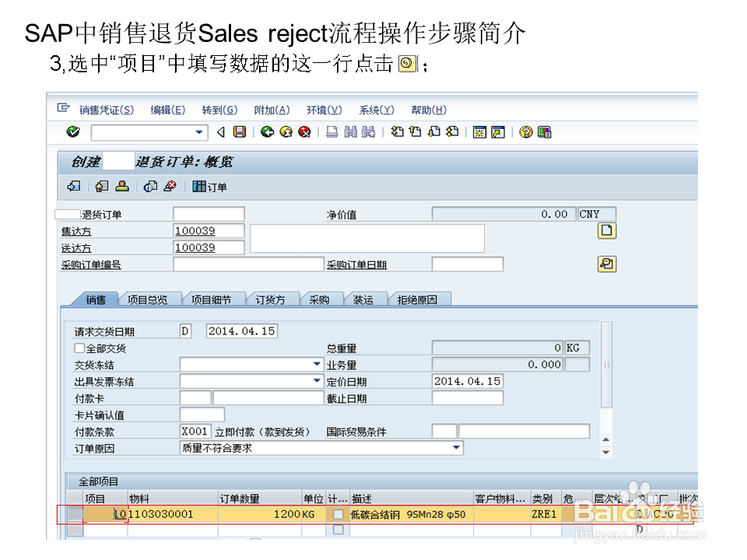Click the header search detail icon

606,264
